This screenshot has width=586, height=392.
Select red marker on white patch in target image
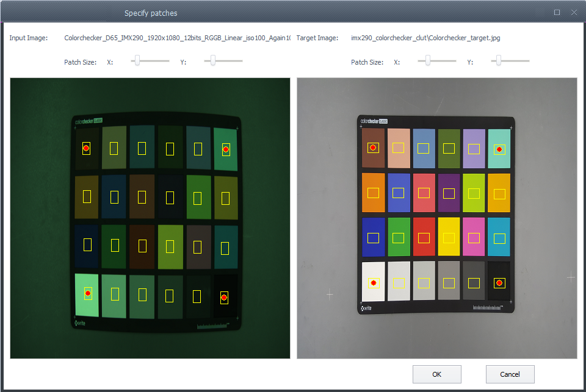pos(373,283)
